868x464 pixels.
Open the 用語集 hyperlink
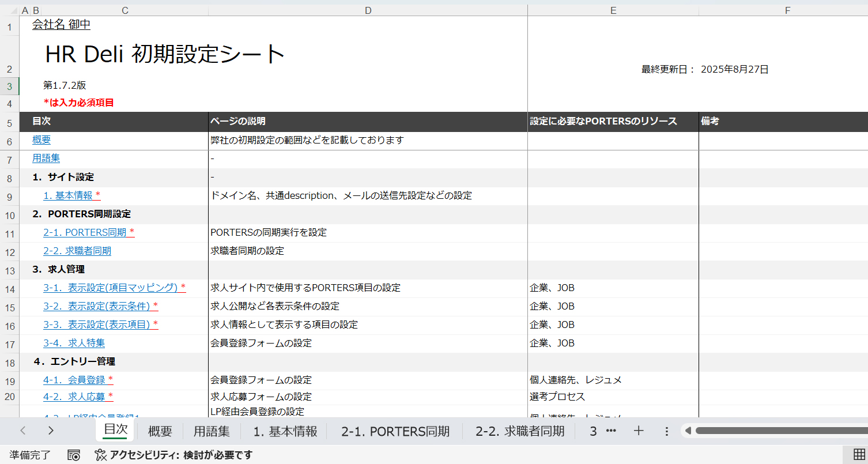(x=46, y=158)
